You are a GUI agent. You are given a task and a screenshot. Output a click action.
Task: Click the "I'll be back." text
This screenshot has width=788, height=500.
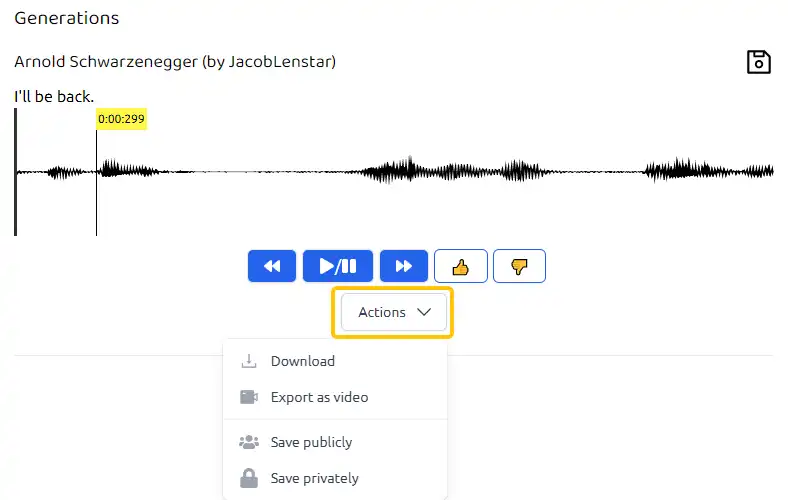click(x=54, y=96)
